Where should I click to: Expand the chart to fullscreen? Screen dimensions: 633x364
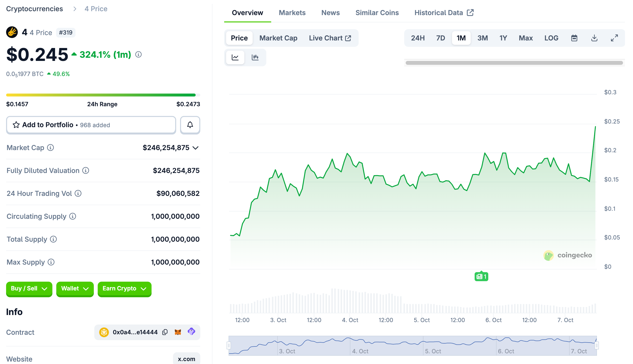tap(614, 38)
